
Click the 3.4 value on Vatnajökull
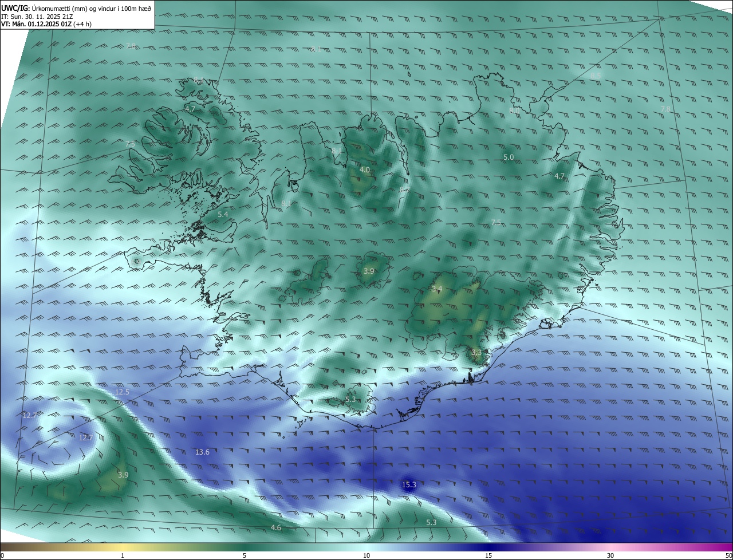(x=437, y=289)
